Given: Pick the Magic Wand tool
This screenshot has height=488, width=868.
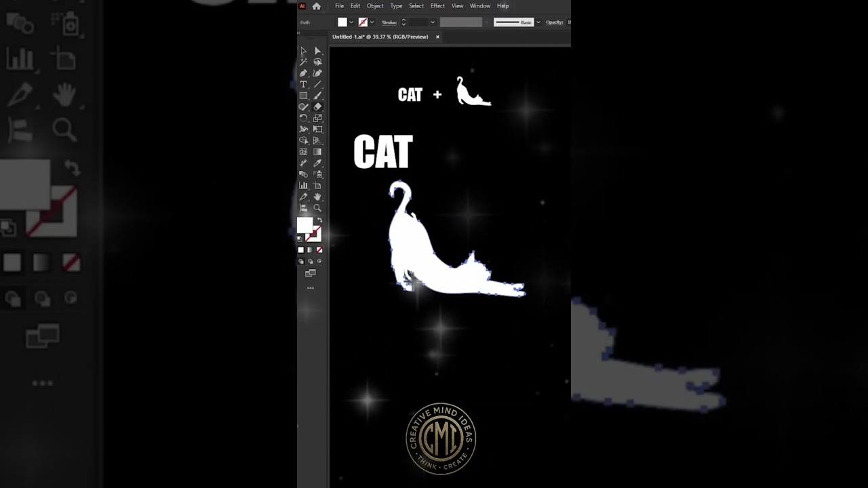Looking at the screenshot, I should pyautogui.click(x=303, y=62).
